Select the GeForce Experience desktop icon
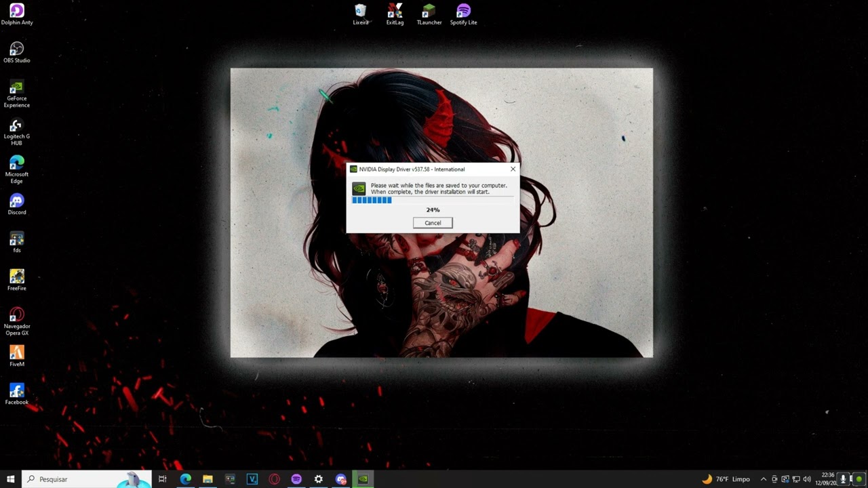The width and height of the screenshot is (868, 488). (17, 94)
